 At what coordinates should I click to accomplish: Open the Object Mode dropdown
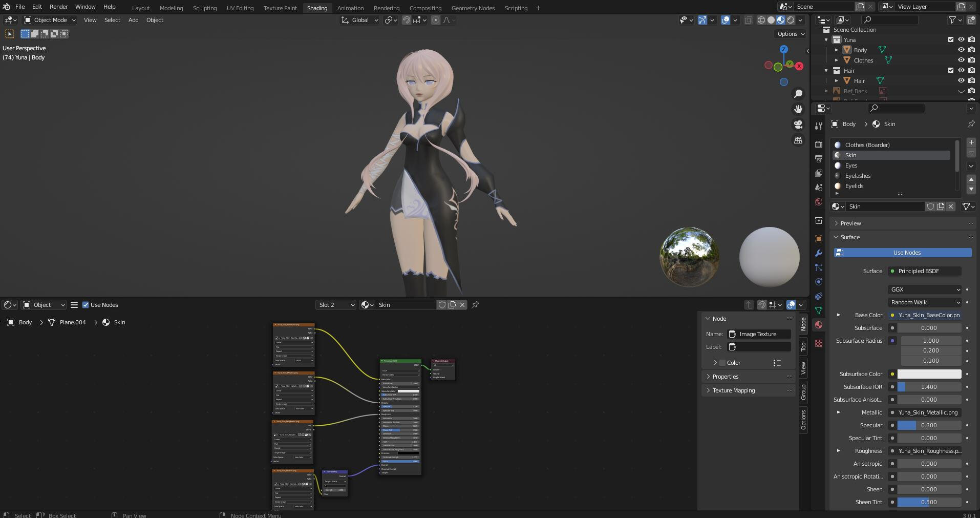click(x=50, y=20)
